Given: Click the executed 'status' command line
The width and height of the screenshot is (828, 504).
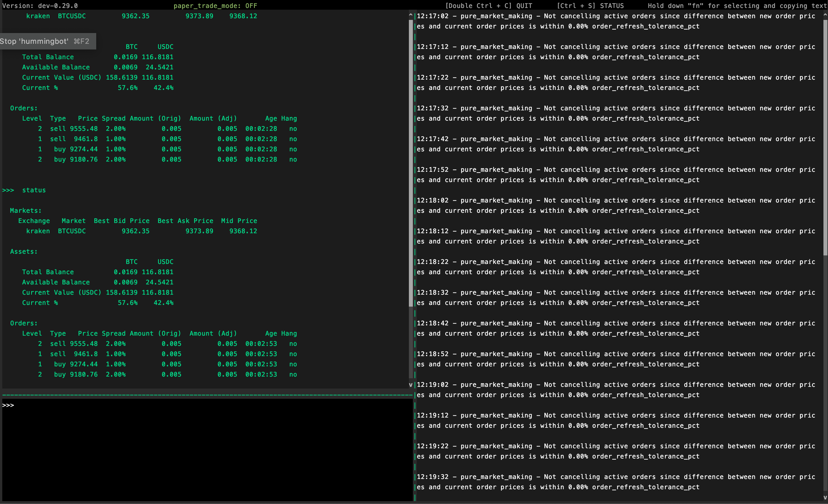Looking at the screenshot, I should coord(34,190).
